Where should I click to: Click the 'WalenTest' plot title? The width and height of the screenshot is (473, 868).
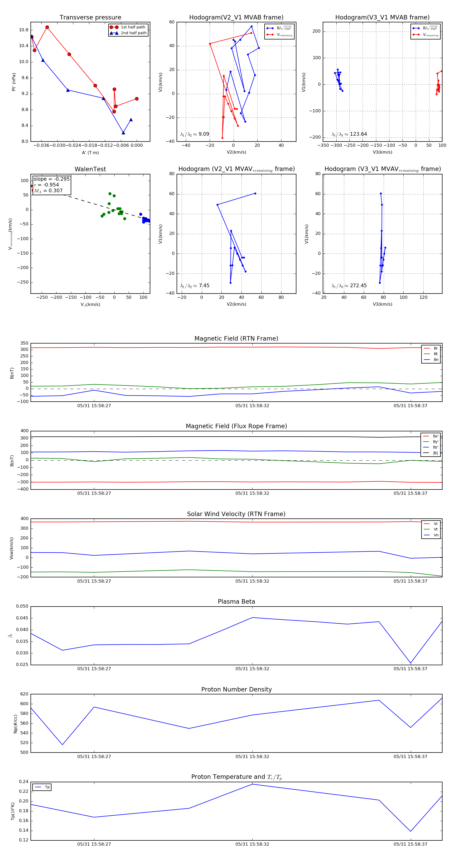(90, 169)
